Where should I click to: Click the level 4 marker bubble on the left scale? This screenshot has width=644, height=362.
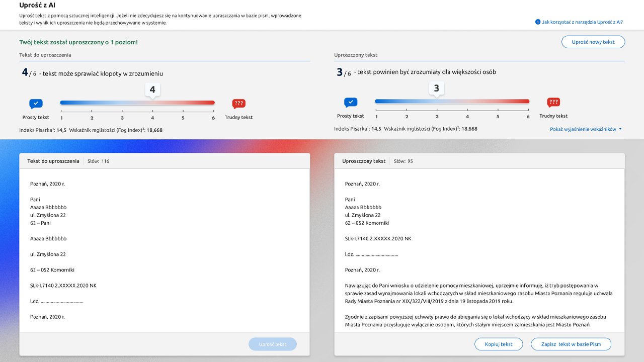click(x=152, y=90)
